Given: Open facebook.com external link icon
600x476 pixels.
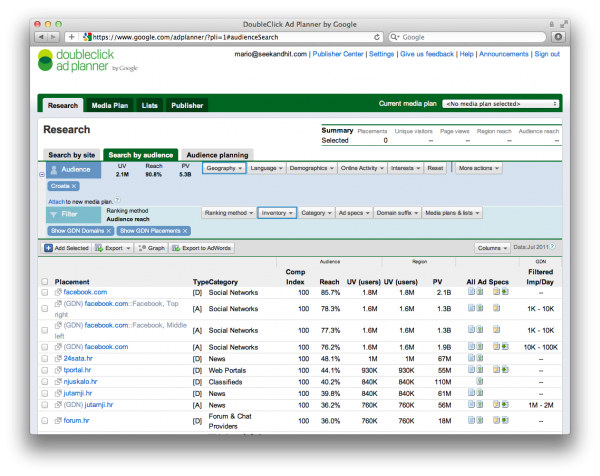Looking at the screenshot, I should point(58,292).
